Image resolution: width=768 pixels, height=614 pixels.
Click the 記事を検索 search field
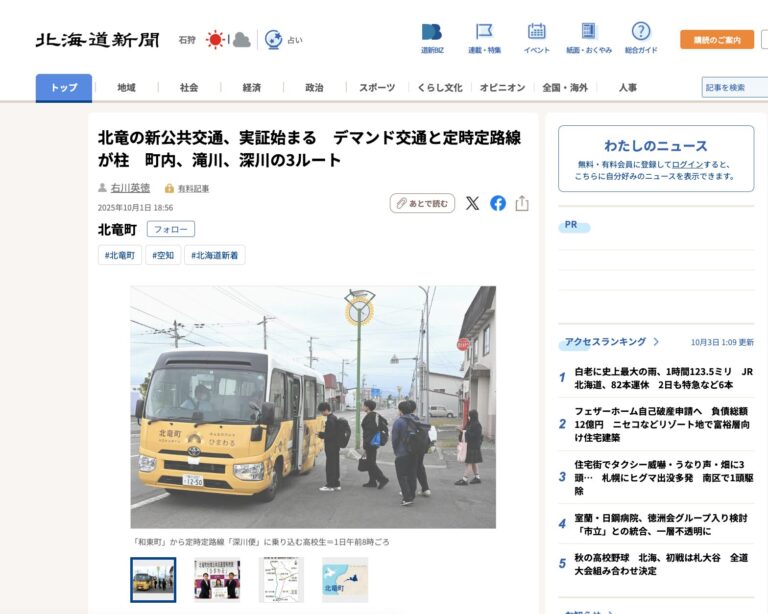(733, 88)
